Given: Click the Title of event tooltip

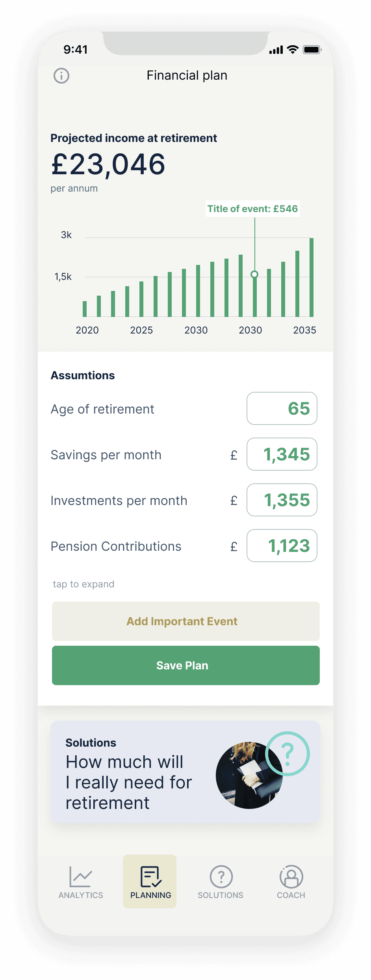Looking at the screenshot, I should 252,209.
